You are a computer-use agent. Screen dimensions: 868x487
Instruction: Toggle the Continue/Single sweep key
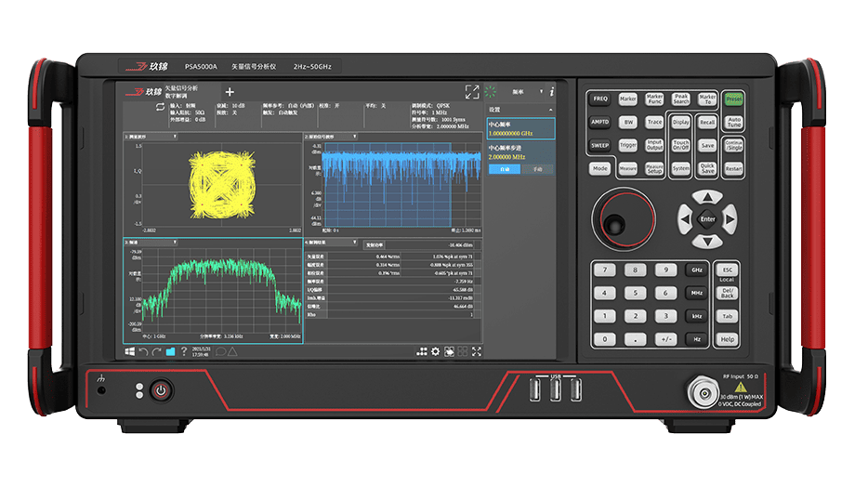click(733, 145)
